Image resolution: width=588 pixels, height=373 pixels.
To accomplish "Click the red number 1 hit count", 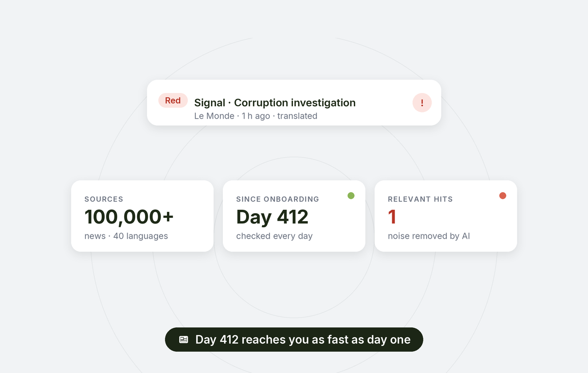I will coord(392,217).
